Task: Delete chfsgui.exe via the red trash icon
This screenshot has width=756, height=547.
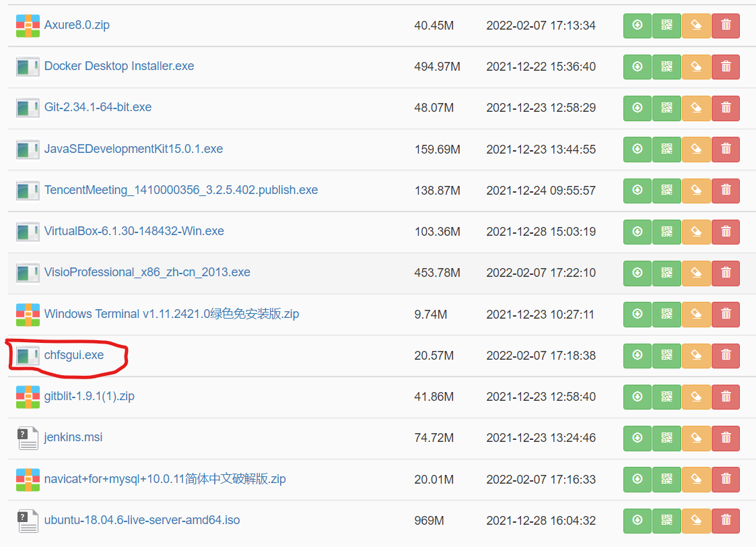Action: pos(726,356)
